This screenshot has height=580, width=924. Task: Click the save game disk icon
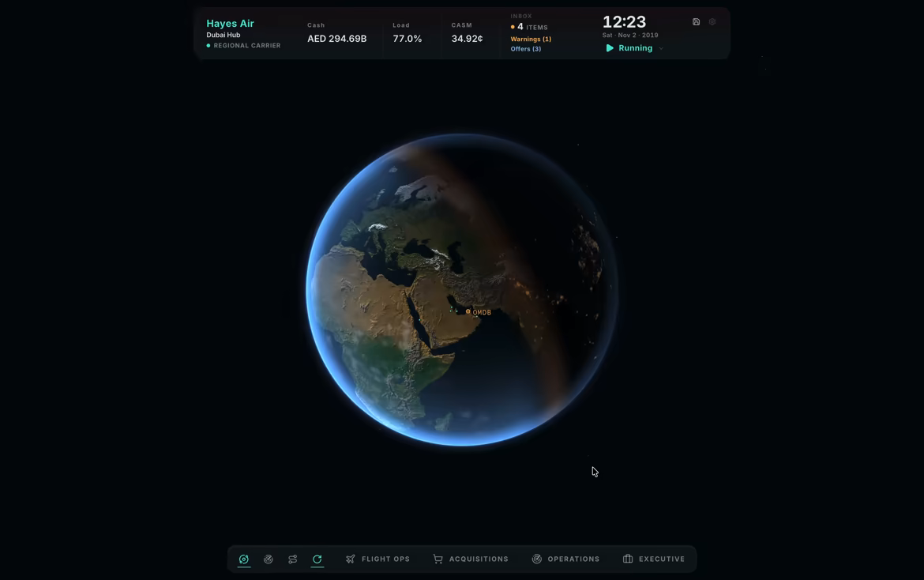coord(696,22)
